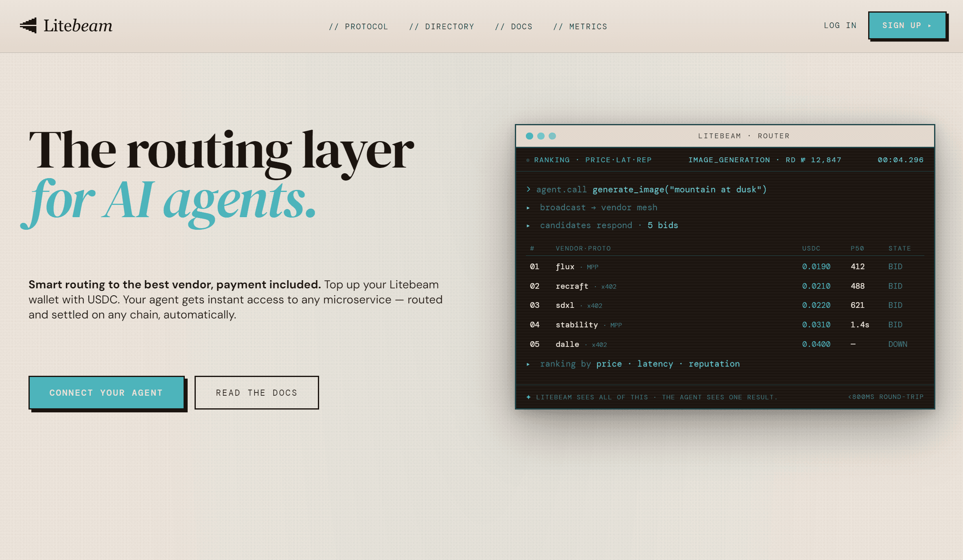This screenshot has width=963, height=560.
Task: Click the first teal window dot
Action: coord(530,136)
